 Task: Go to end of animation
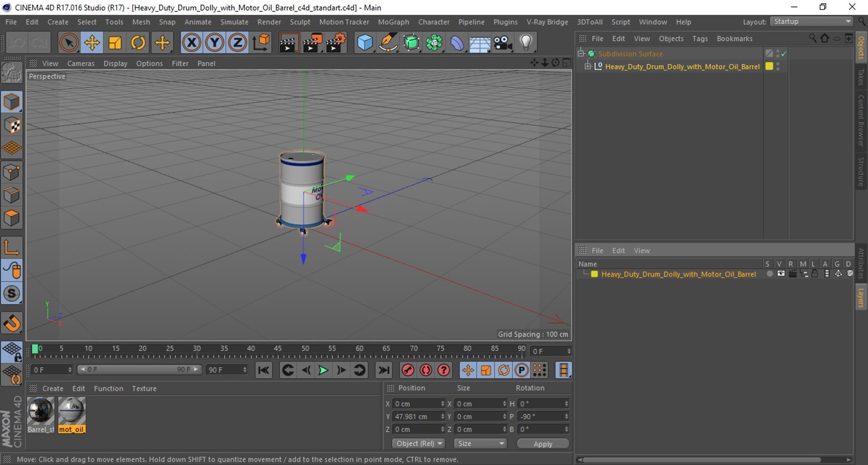click(x=384, y=370)
